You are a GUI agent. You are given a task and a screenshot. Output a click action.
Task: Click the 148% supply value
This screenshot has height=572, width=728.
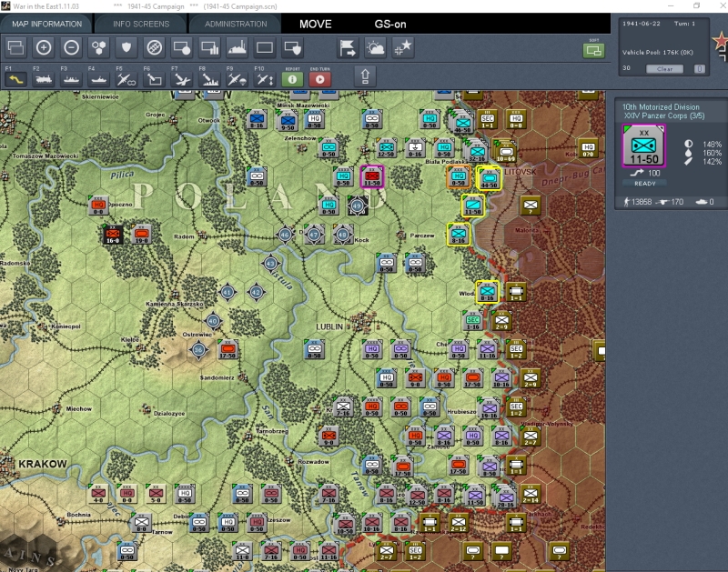pos(712,145)
